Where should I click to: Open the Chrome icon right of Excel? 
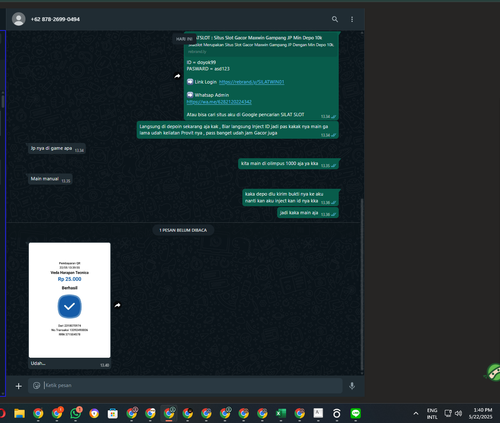tap(300, 414)
